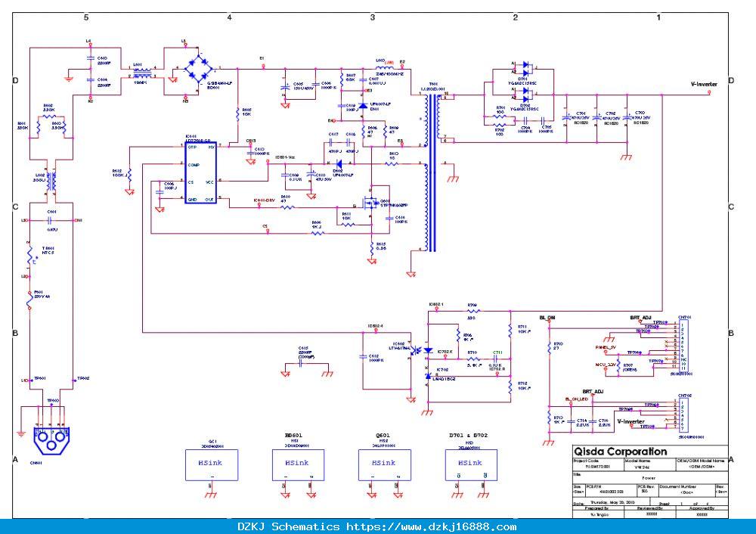Click the HSink box under D701 & D702

[x=471, y=464]
